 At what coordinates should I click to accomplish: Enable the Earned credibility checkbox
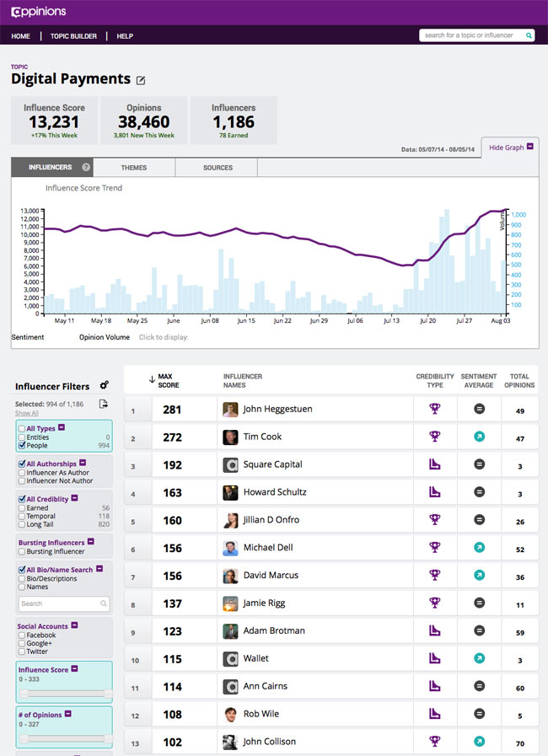click(x=22, y=508)
